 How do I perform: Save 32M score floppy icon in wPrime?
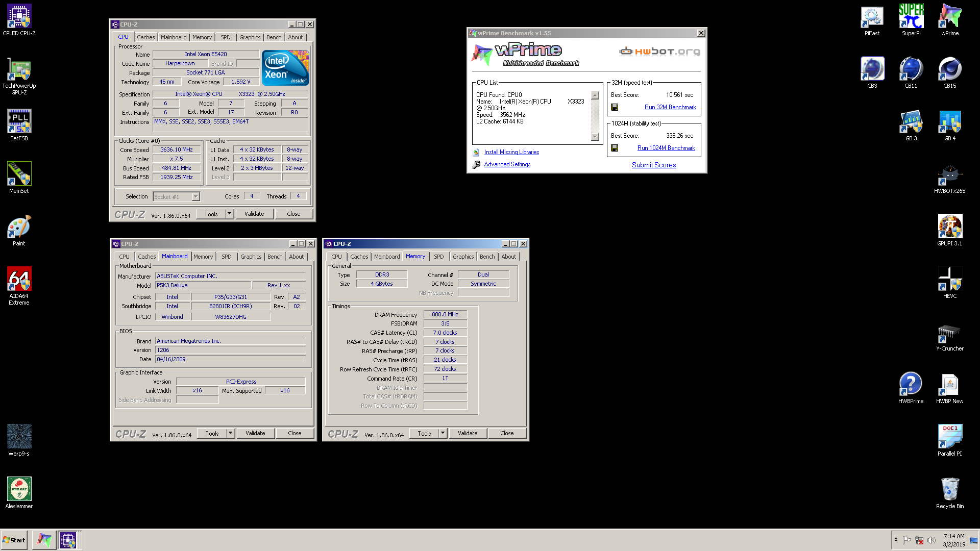tap(615, 107)
